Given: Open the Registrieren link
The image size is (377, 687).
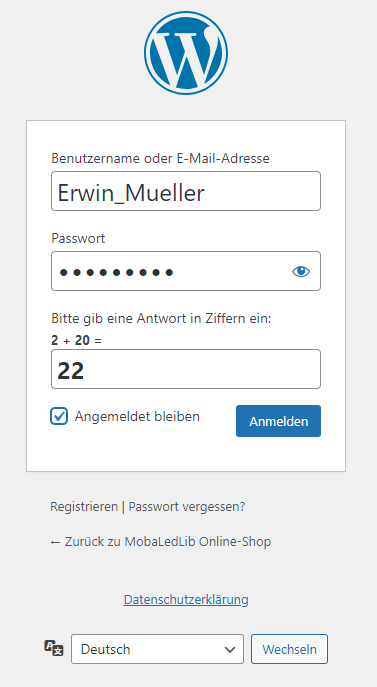Looking at the screenshot, I should click(x=84, y=506).
